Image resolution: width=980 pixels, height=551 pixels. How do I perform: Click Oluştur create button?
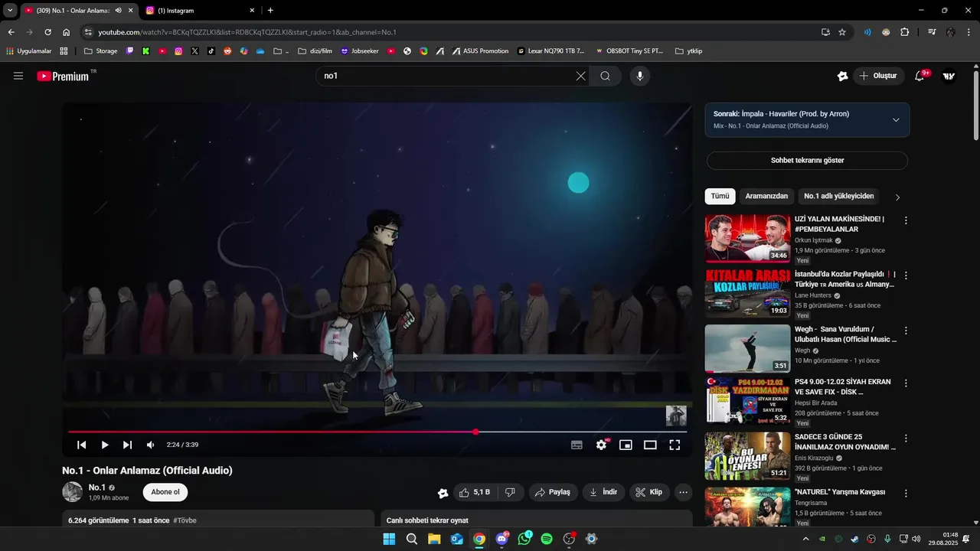pyautogui.click(x=877, y=76)
